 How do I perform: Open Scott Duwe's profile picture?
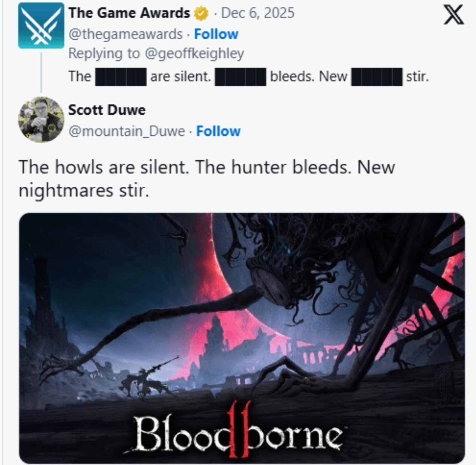click(41, 119)
